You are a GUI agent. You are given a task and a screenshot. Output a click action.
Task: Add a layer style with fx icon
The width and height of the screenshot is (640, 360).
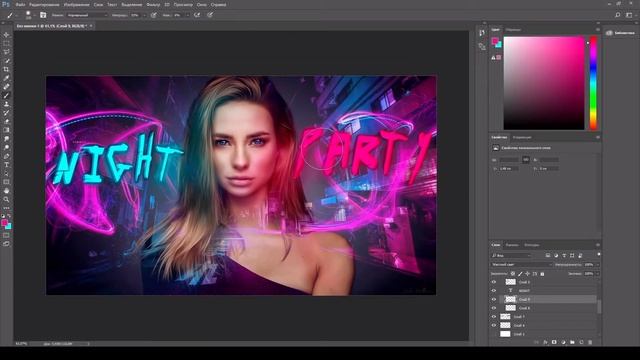(x=545, y=342)
